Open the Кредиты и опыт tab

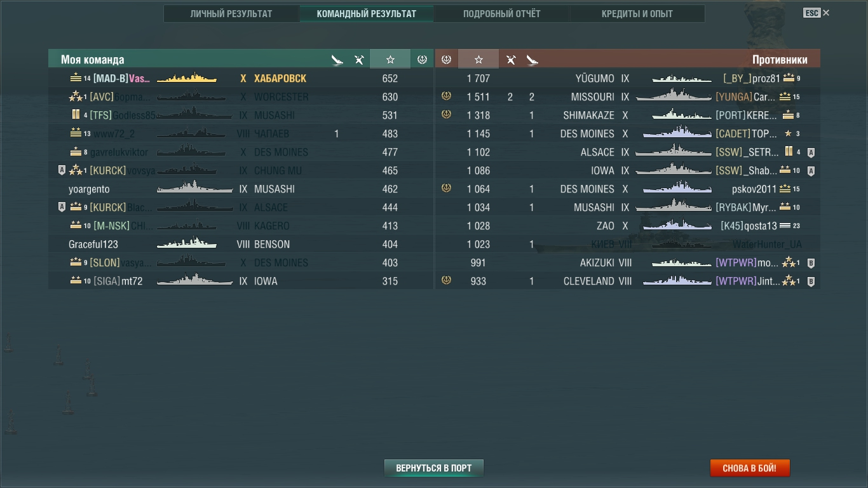(637, 14)
